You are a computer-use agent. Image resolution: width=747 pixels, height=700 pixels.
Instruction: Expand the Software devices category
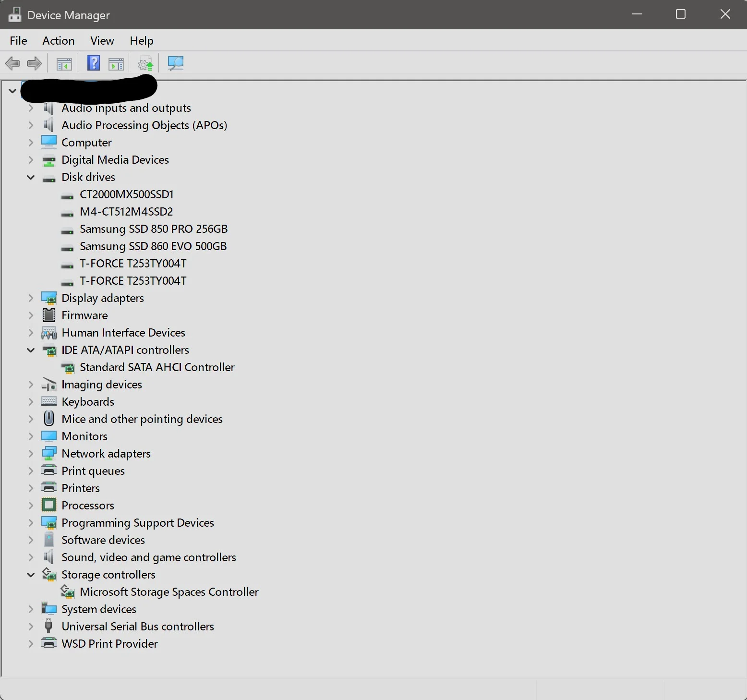tap(31, 540)
